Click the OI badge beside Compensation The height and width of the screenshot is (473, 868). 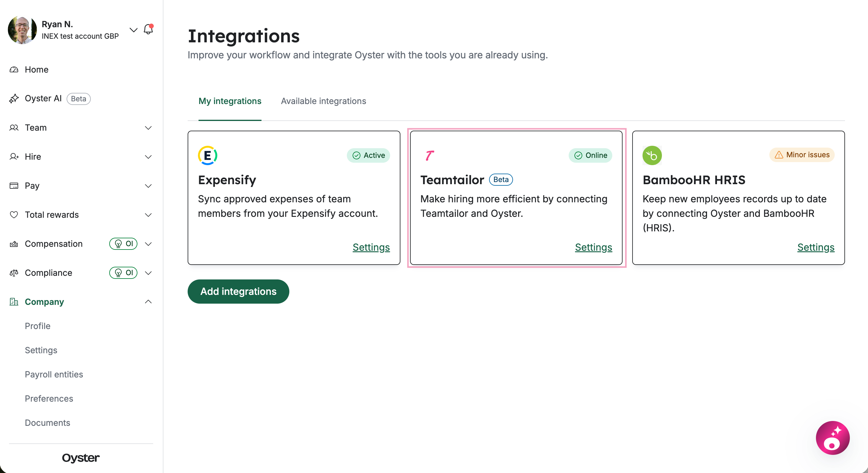coord(123,244)
